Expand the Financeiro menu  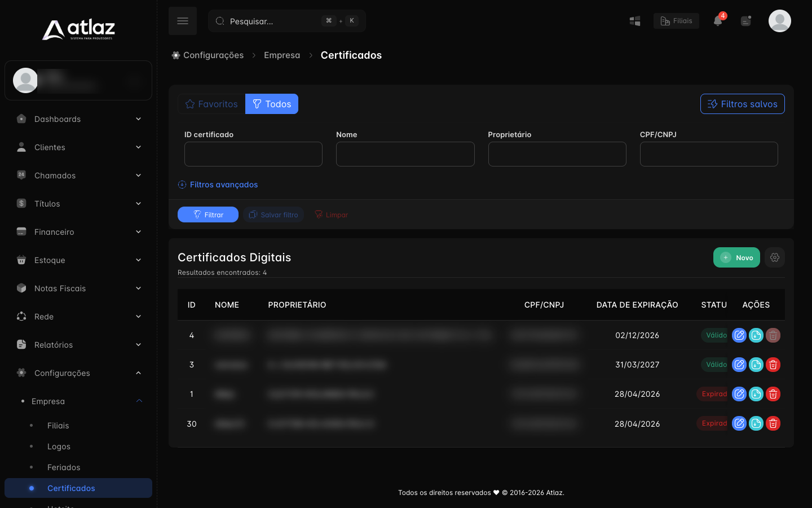click(x=78, y=232)
